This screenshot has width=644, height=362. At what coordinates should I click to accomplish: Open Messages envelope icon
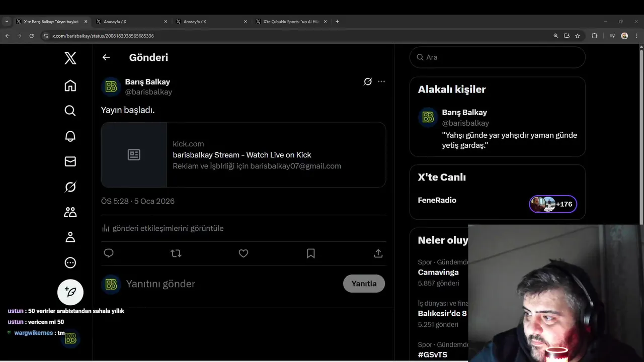[70, 161]
